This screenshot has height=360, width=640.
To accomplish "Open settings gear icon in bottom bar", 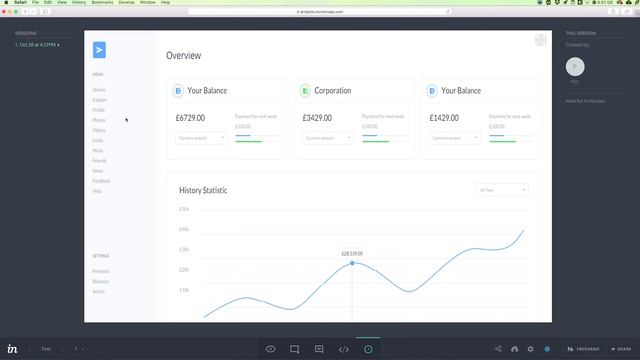I will click(530, 349).
